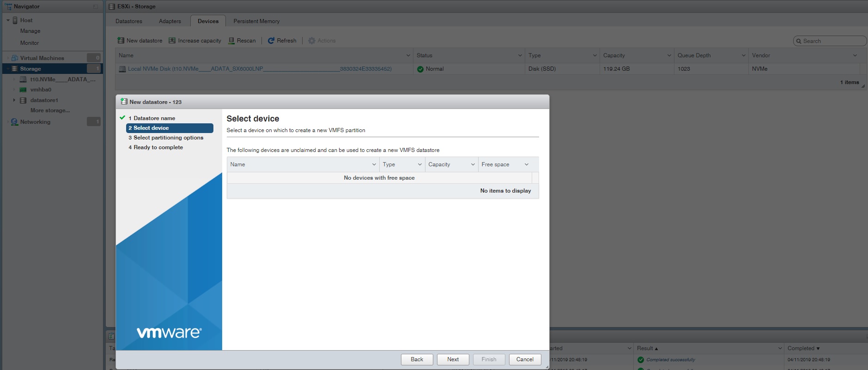Click the datastore1 icon in tree
The width and height of the screenshot is (868, 370).
tap(23, 100)
